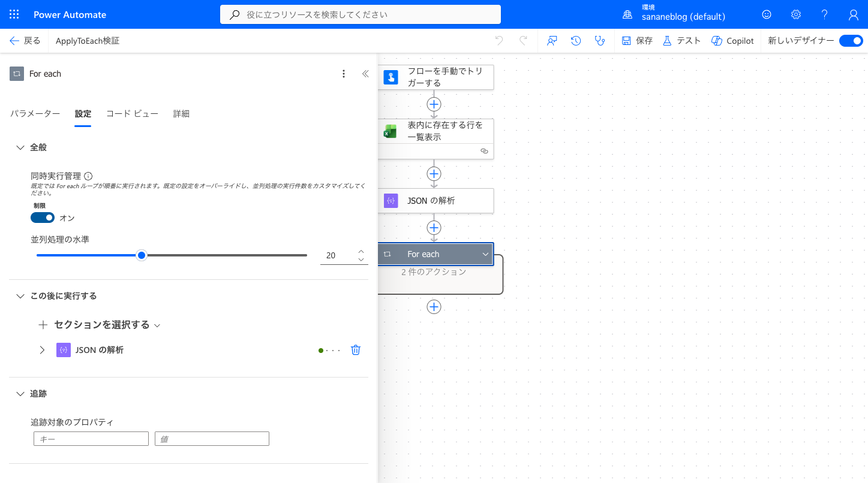Add a step below the For each loop
Image resolution: width=868 pixels, height=483 pixels.
coord(434,307)
